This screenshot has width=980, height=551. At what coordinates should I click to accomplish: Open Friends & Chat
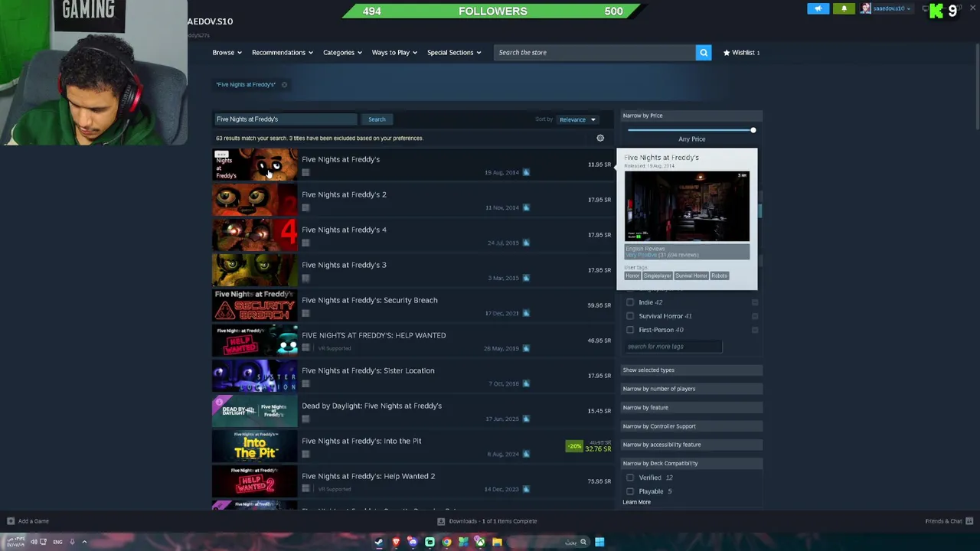coord(948,521)
